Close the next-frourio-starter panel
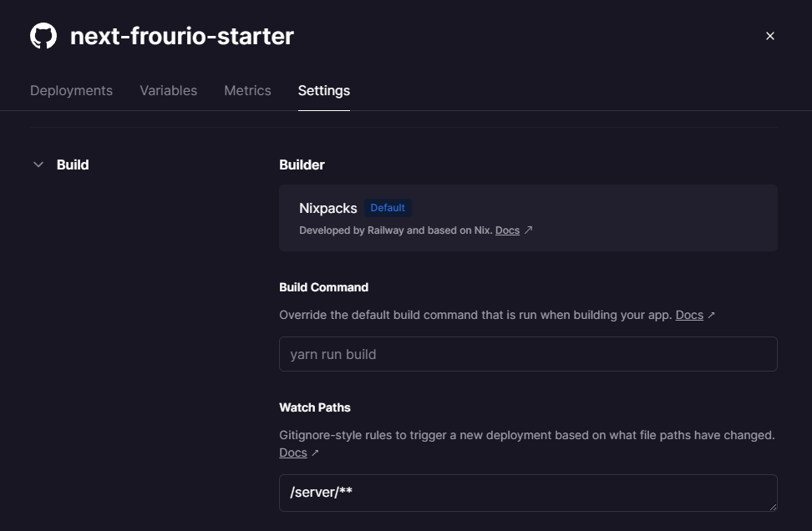 pyautogui.click(x=770, y=36)
